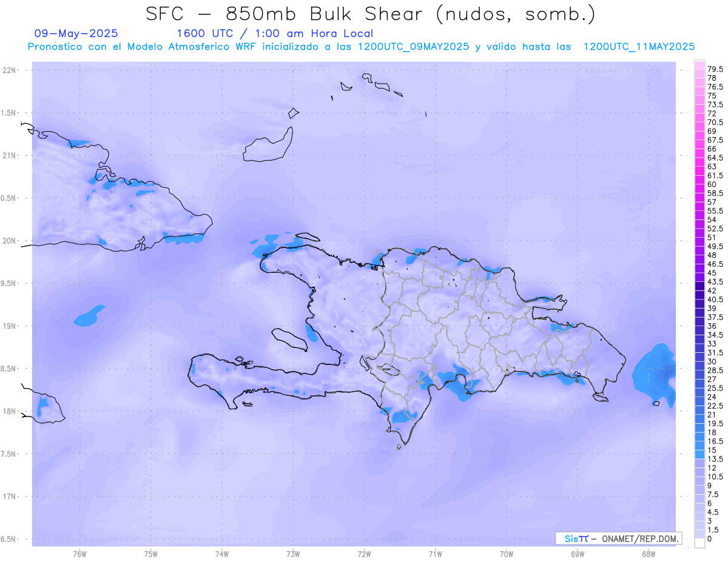Pick the magenta swatch between 60 and 61.5
This screenshot has width=728, height=562.
pyautogui.click(x=699, y=179)
